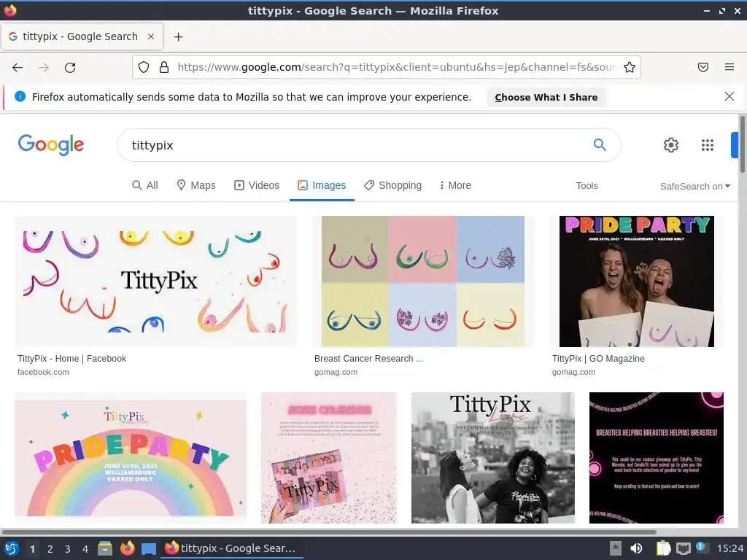Screen dimensions: 747x560
Task: Click the padlock site information icon
Action: coord(164,67)
